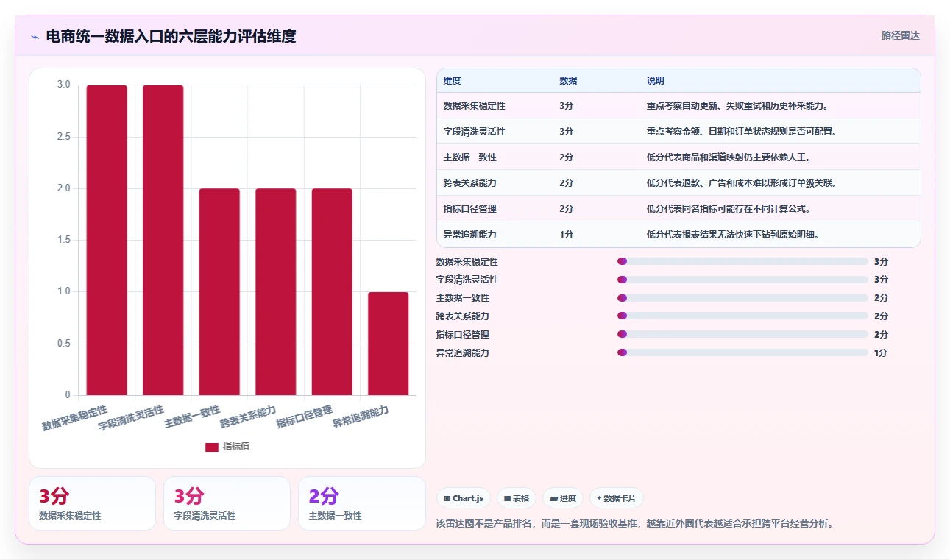Click description 重点考察自动更新、失败重试和历史补采能力。
Screen dimensions: 950x560
pyautogui.click(x=737, y=105)
